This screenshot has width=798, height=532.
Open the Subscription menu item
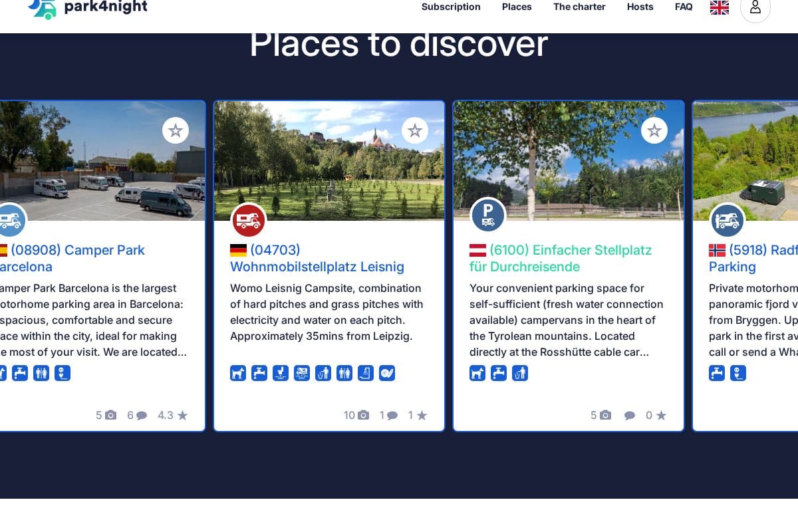pos(451,7)
